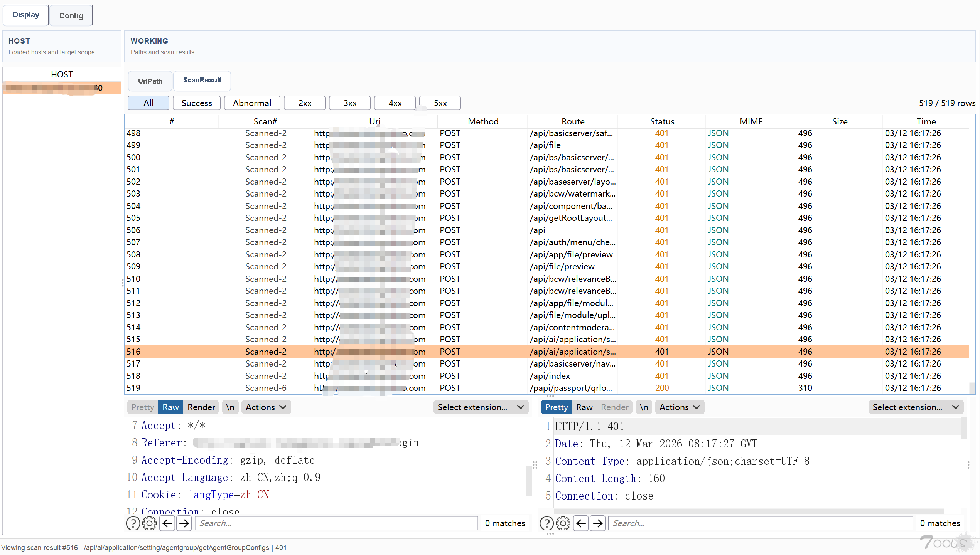Click previous match arrow in response panel
Screen dimensions: 980x555
click(581, 523)
